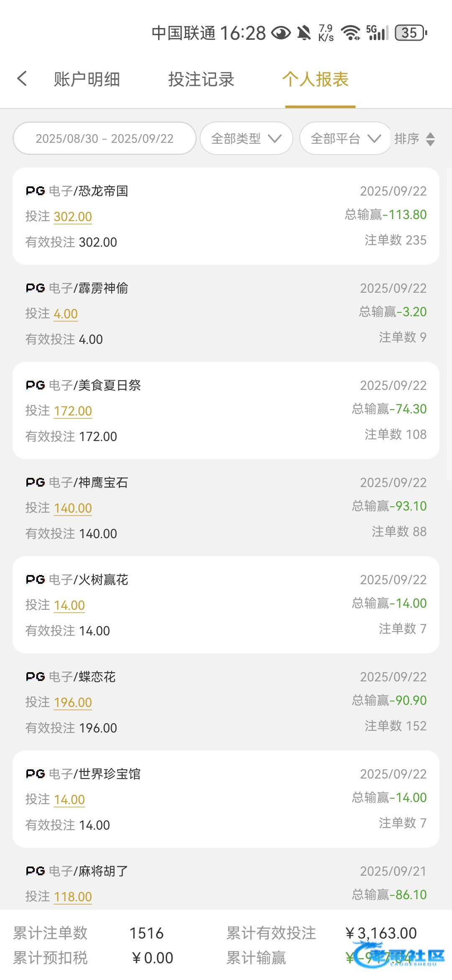Open the 全部平台 dropdown
The height and width of the screenshot is (980, 452).
point(345,139)
